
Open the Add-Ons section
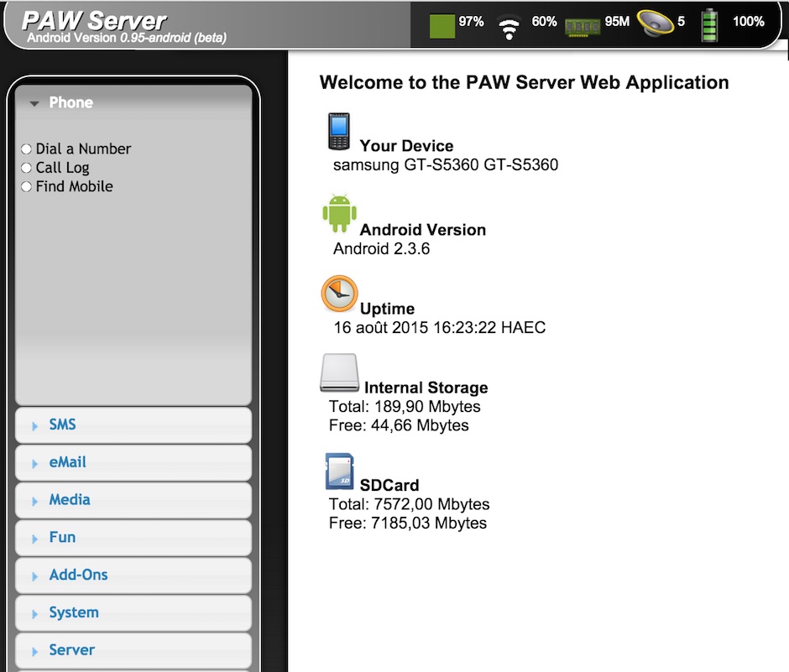pyautogui.click(x=79, y=575)
